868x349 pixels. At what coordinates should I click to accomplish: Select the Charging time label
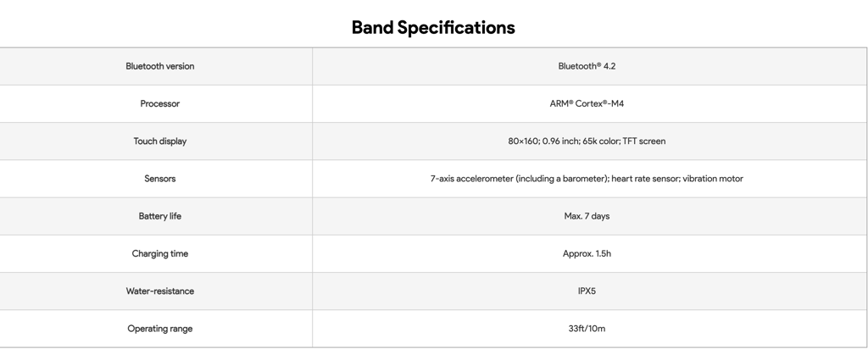[x=160, y=254]
